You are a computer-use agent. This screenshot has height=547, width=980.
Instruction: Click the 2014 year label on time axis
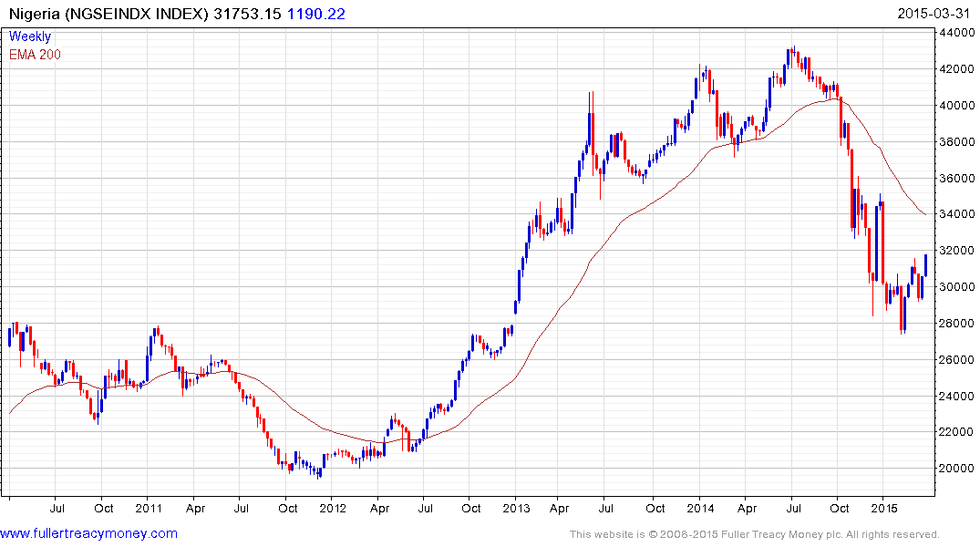coord(700,508)
